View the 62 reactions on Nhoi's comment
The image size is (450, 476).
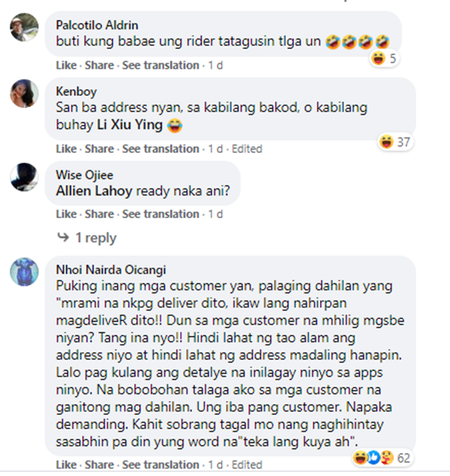point(382,458)
